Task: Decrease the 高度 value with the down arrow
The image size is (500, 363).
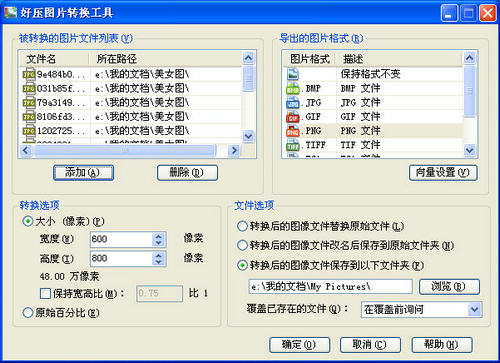Action: pos(159,262)
